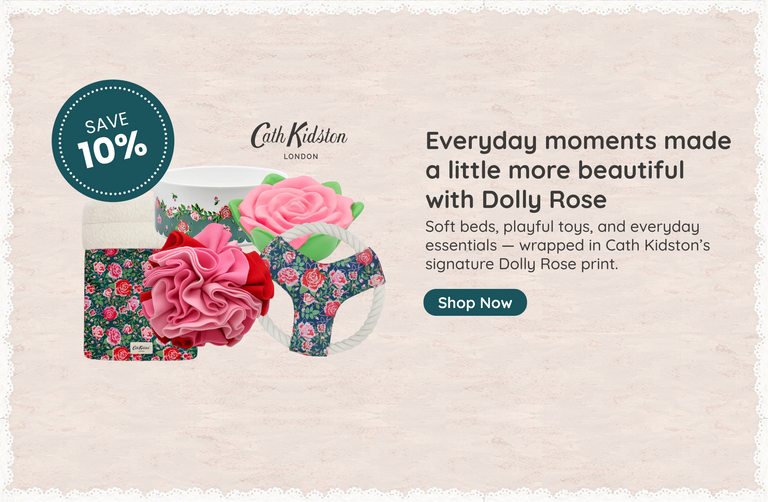The image size is (768, 502).
Task: Click the cream sherpa fold of the blanket
Action: (118, 225)
